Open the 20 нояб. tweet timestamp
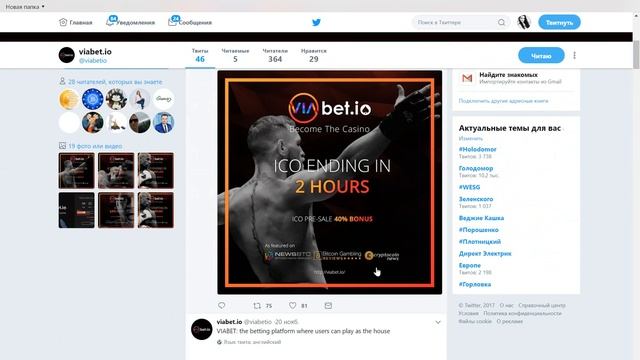 287,322
